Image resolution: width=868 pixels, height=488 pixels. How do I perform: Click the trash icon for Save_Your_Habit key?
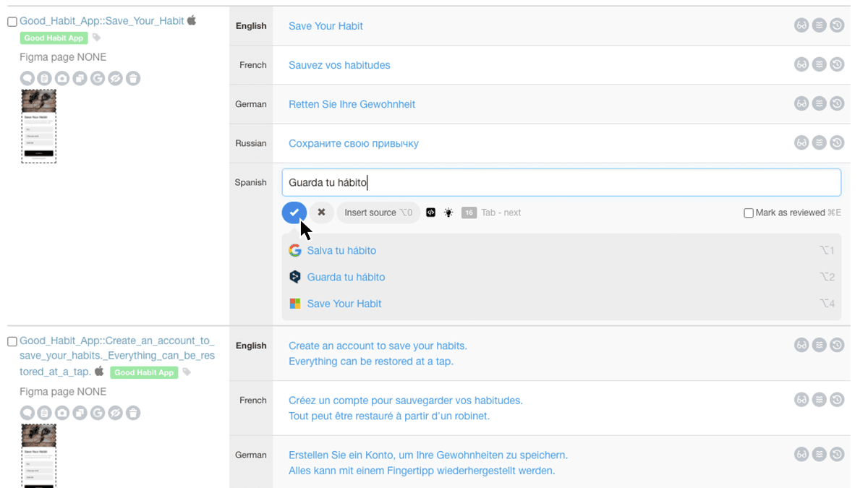pos(133,78)
